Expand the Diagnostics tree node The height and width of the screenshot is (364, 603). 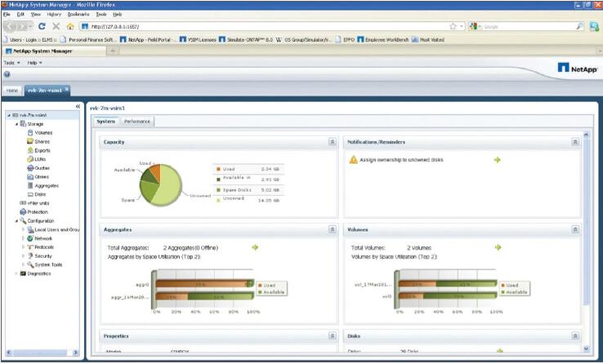(16, 273)
